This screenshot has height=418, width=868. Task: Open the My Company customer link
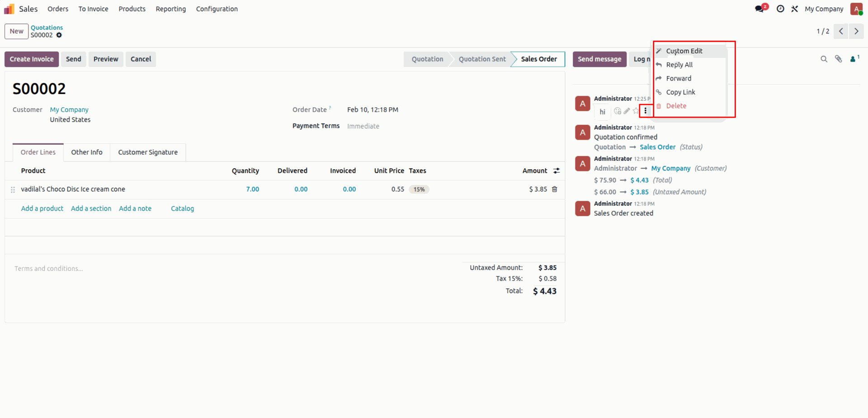pyautogui.click(x=69, y=110)
